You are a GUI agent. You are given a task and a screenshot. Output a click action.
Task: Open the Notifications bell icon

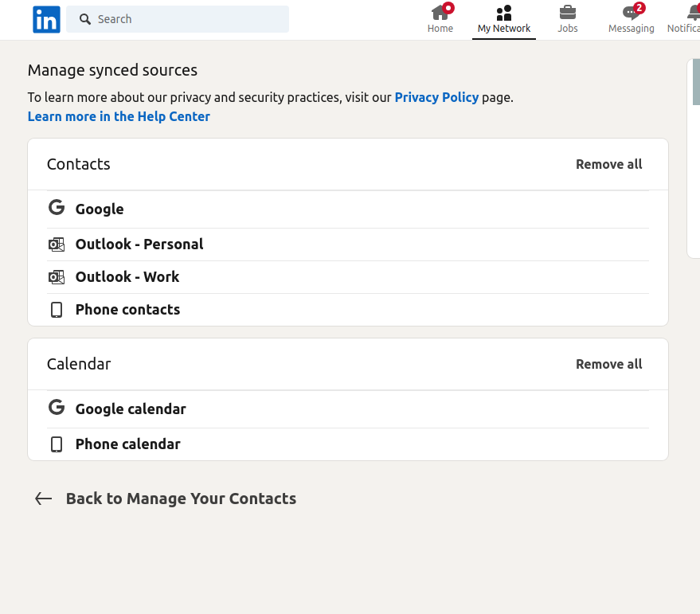point(692,13)
